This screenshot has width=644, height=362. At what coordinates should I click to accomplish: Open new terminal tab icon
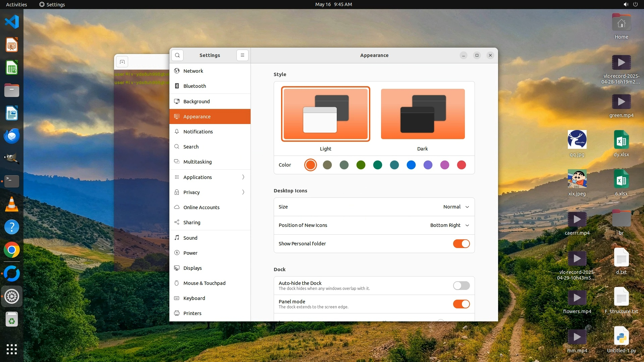pyautogui.click(x=122, y=62)
